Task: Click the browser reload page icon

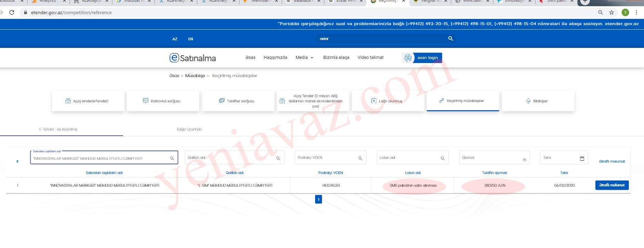Action: pos(12,12)
